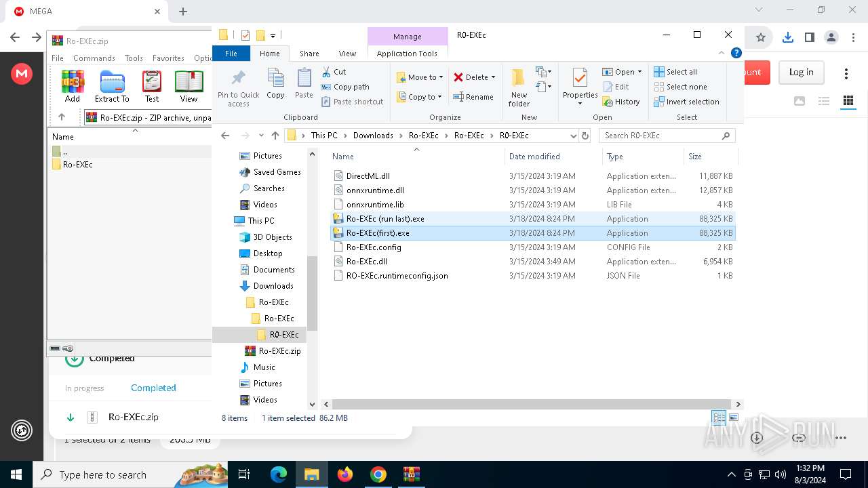Click Edit in Open group
868x488 pixels.
point(616,87)
